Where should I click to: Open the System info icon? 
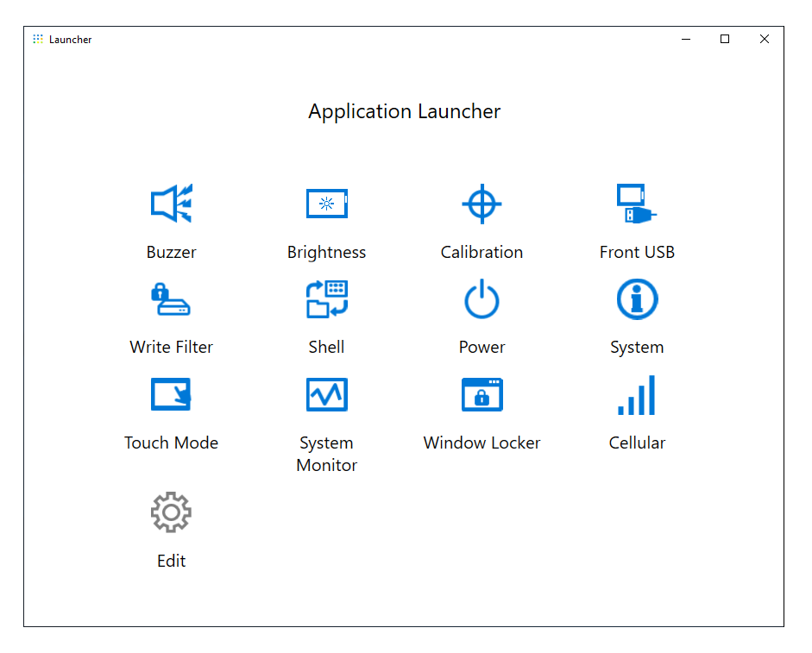point(637,299)
